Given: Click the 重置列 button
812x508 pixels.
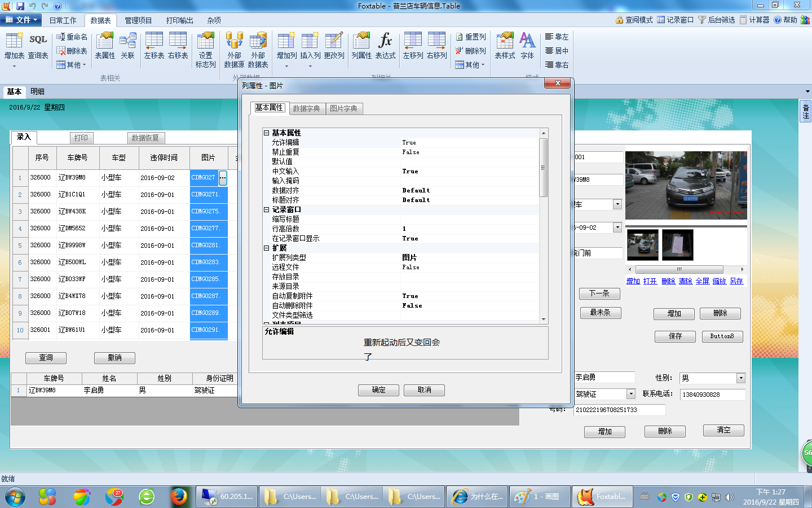Looking at the screenshot, I should (x=471, y=37).
